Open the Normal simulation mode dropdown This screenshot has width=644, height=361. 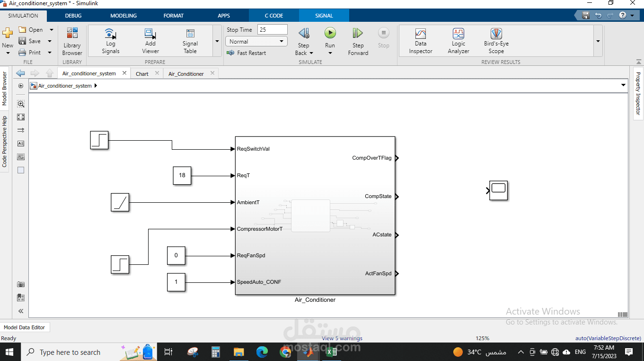tap(256, 42)
